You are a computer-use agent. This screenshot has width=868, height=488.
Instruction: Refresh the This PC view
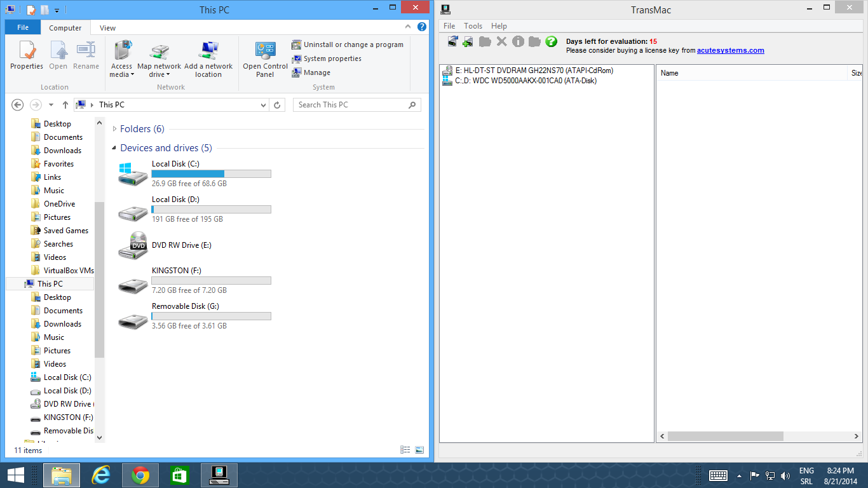click(x=277, y=105)
